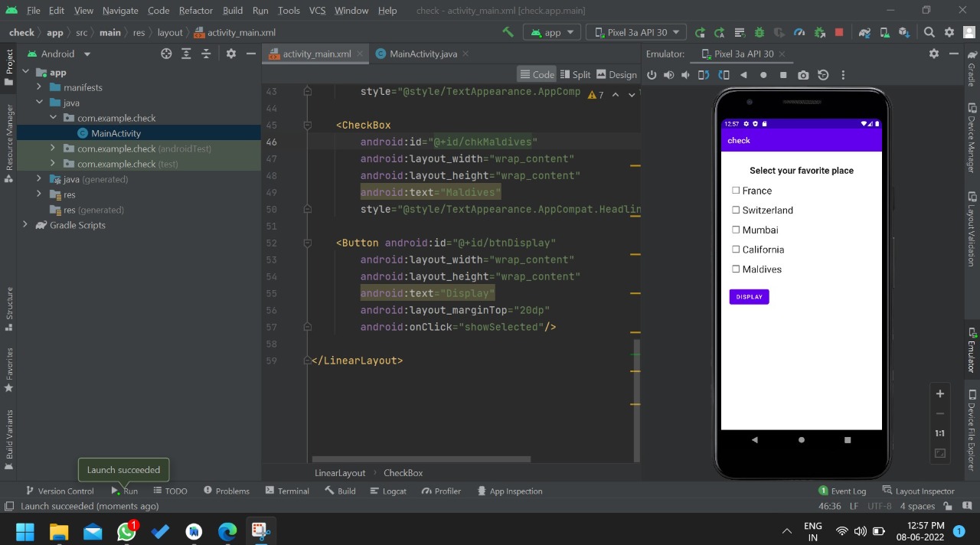Check the France checkbox in the emulator
Screen dimensions: 980x545
[x=736, y=191]
